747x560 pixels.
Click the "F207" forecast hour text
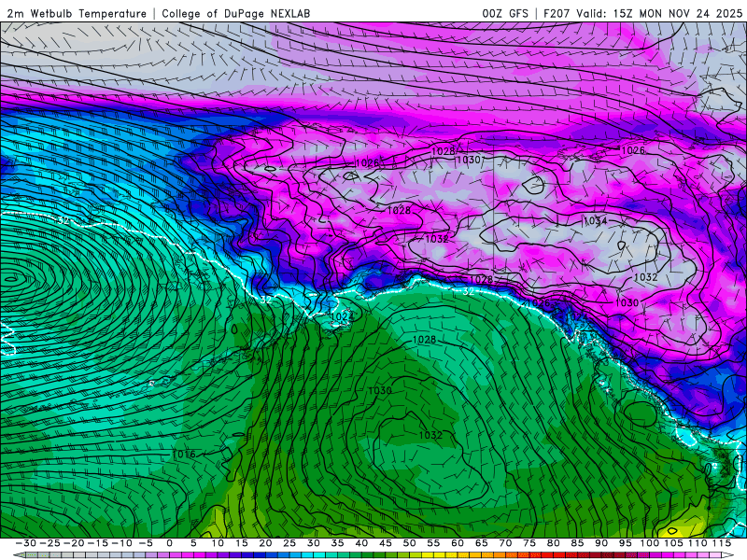point(557,14)
